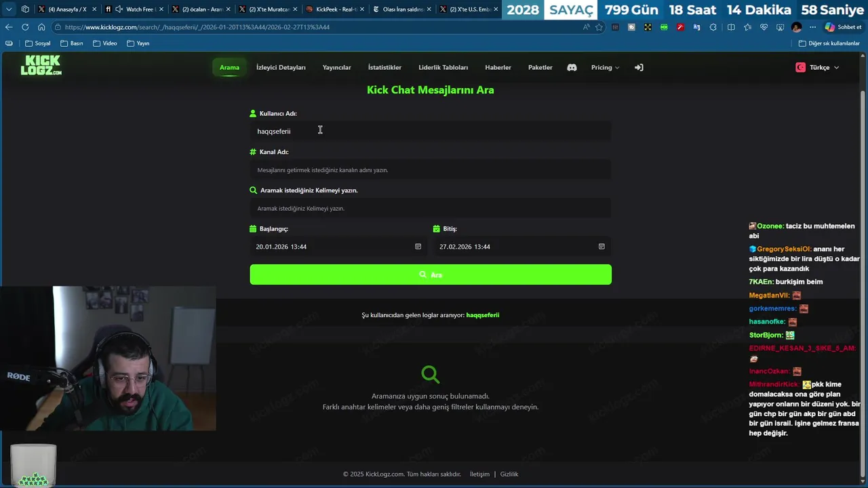Click the browser back arrow

pos(9,27)
